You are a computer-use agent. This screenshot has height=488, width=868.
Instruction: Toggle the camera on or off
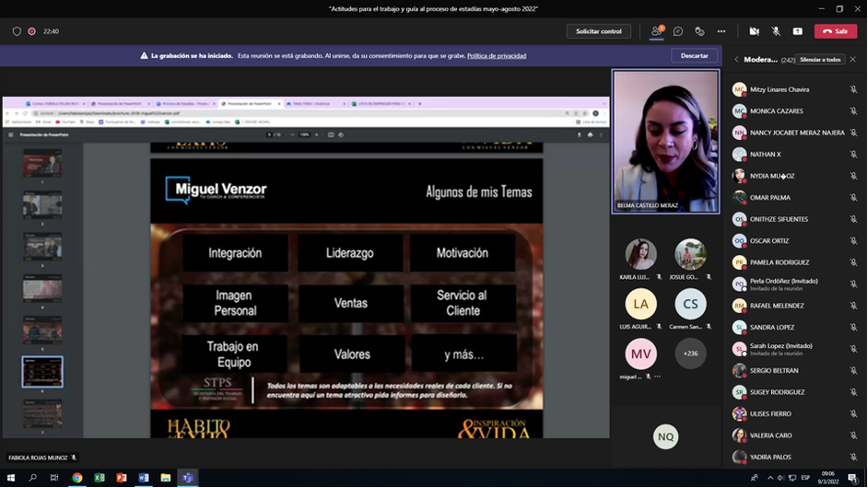(754, 31)
